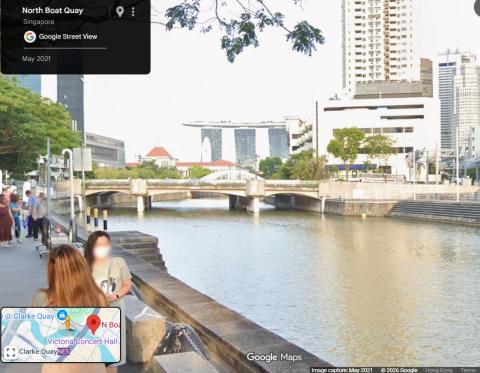Image resolution: width=480 pixels, height=373 pixels.
Task: Click the purple NE5 station badge on minimap
Action: (x=64, y=351)
